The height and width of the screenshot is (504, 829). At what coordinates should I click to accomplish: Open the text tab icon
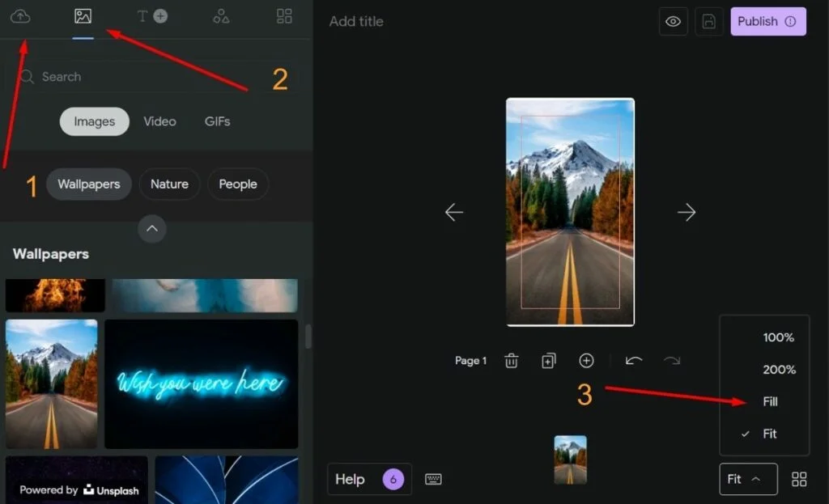(x=151, y=16)
